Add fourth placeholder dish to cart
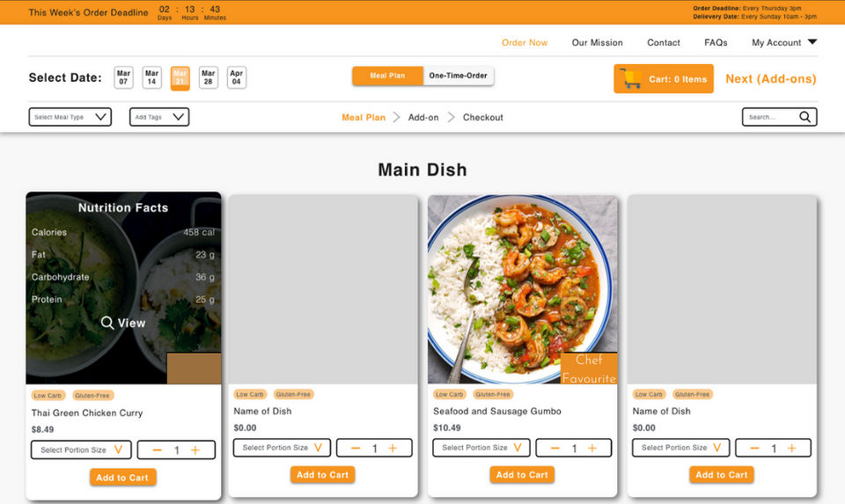 click(x=721, y=475)
